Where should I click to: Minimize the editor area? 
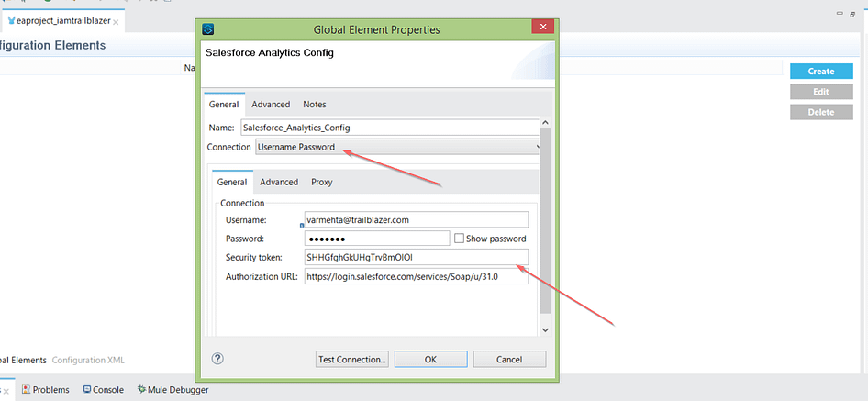tap(840, 14)
